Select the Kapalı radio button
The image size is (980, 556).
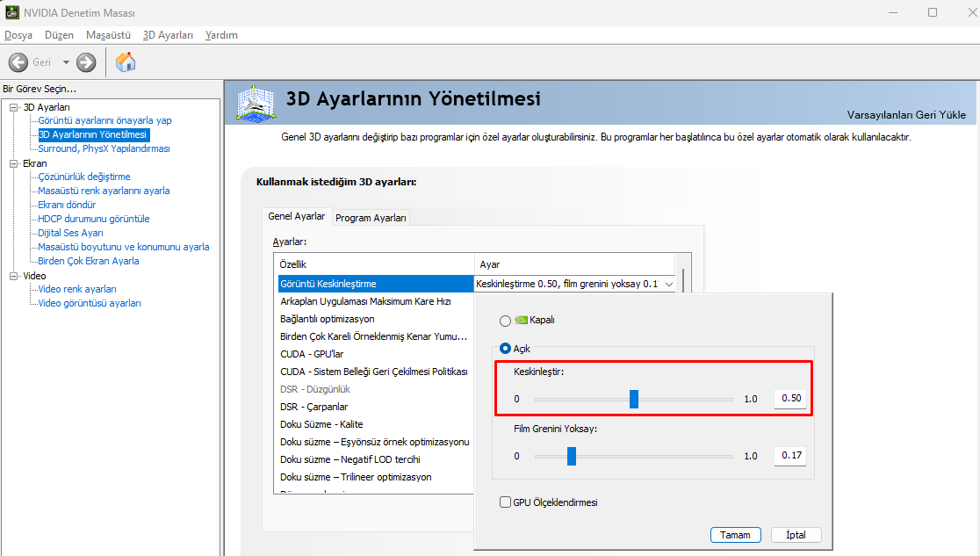coord(505,321)
